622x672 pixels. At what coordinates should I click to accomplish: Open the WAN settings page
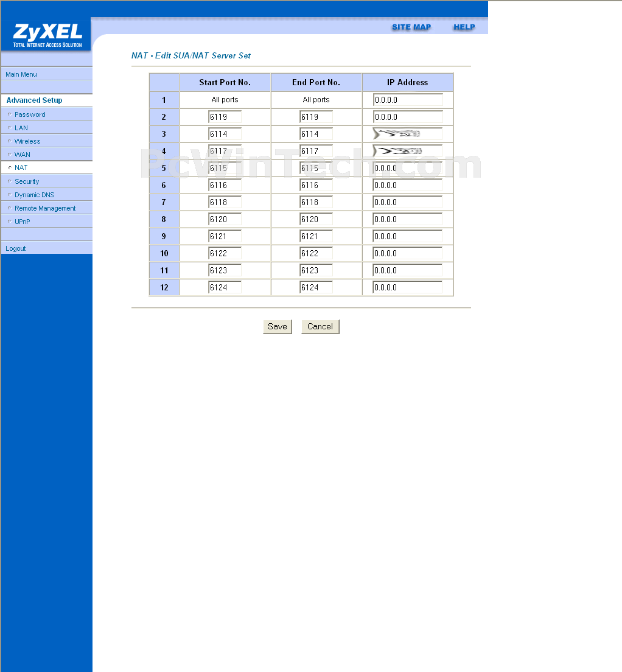(23, 155)
